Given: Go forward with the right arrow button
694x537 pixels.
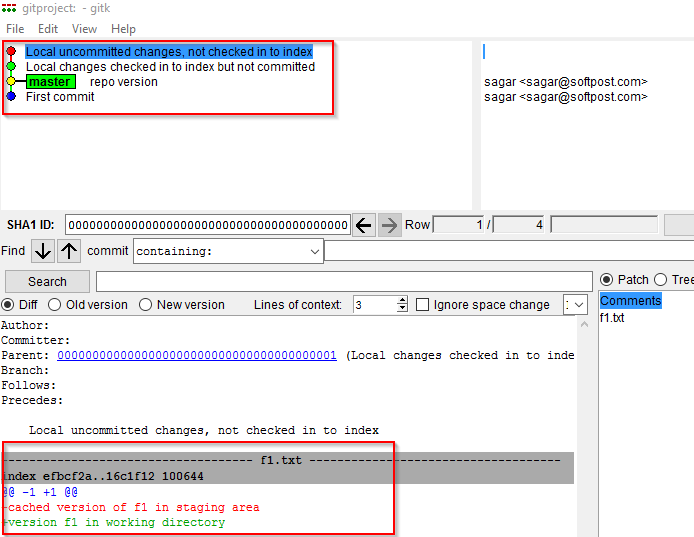Looking at the screenshot, I should coord(389,225).
